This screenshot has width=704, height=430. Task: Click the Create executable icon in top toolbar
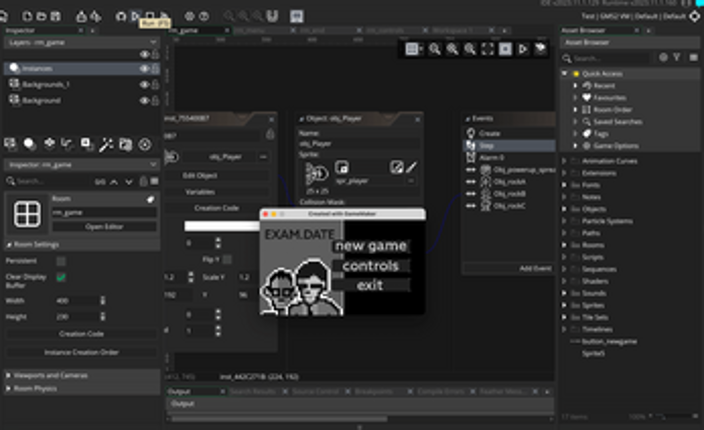81,16
